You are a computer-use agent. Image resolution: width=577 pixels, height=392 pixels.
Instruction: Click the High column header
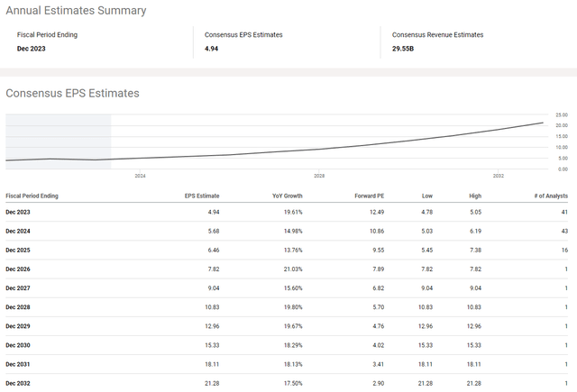475,195
